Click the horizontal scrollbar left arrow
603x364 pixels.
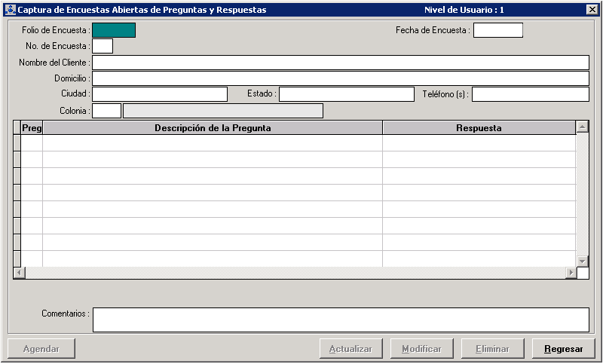[19, 273]
